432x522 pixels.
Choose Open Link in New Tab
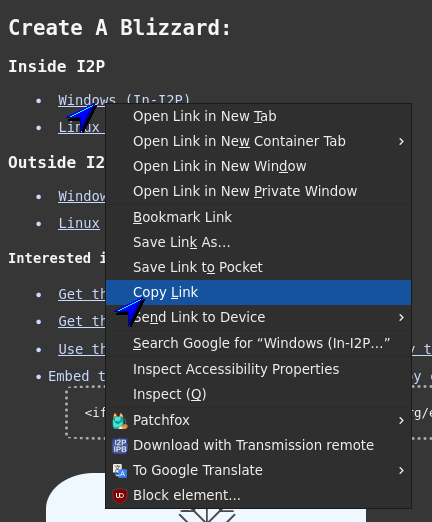pos(258,116)
